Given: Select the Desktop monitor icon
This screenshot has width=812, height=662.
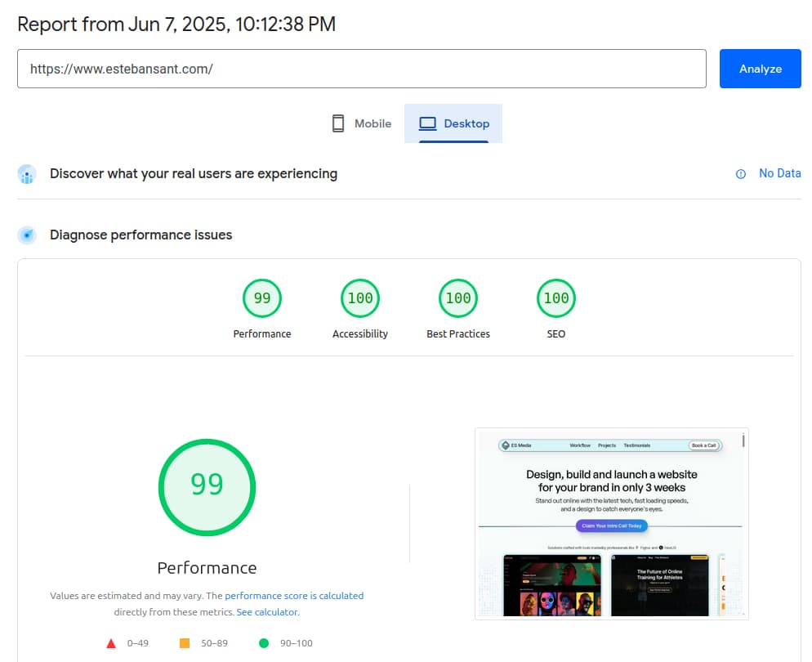Looking at the screenshot, I should tap(426, 123).
